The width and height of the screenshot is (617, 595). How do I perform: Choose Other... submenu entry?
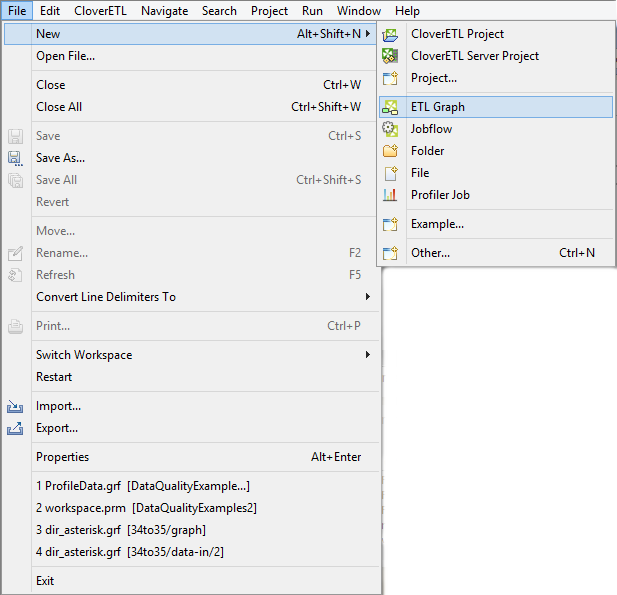tap(496, 253)
